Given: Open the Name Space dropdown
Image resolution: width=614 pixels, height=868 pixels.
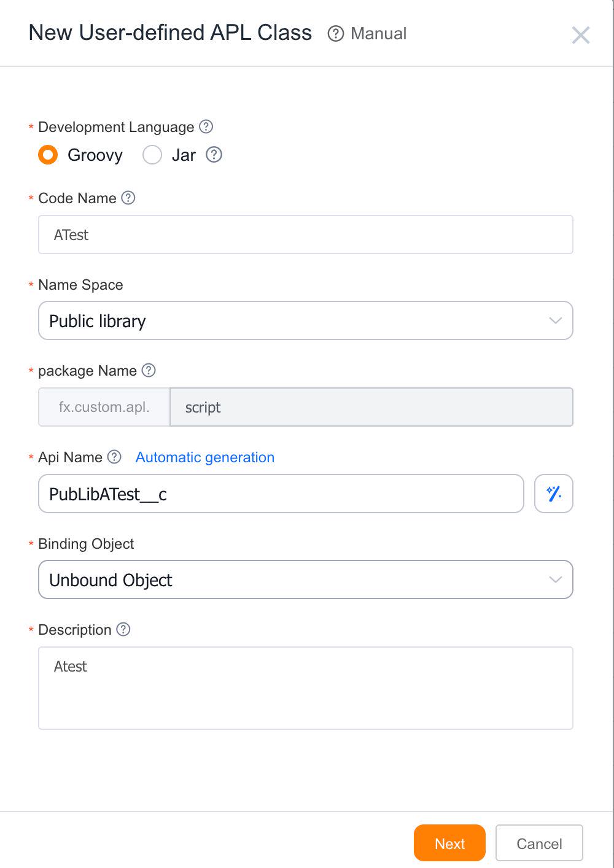Looking at the screenshot, I should pyautogui.click(x=306, y=320).
